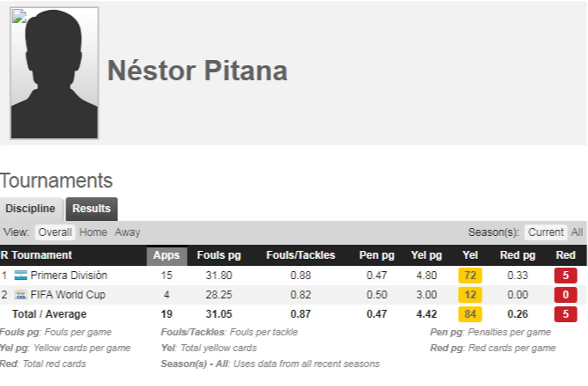Screen dimensions: 588x386
Task: Switch to the Results tab
Action: [x=91, y=208]
